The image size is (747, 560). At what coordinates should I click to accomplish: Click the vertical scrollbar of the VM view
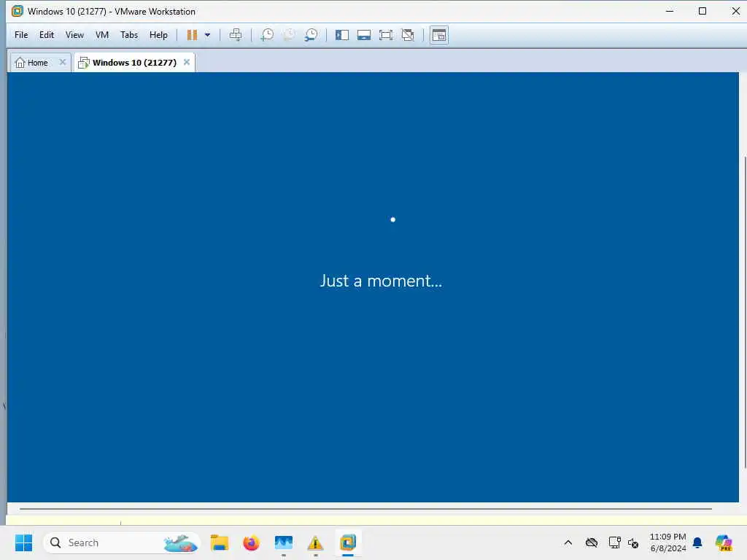pos(745,311)
